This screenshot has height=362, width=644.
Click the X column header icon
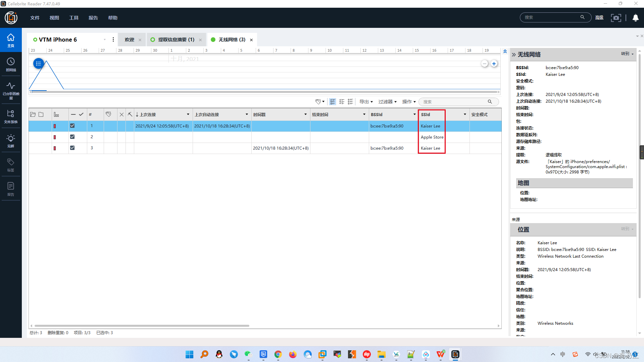tap(121, 114)
